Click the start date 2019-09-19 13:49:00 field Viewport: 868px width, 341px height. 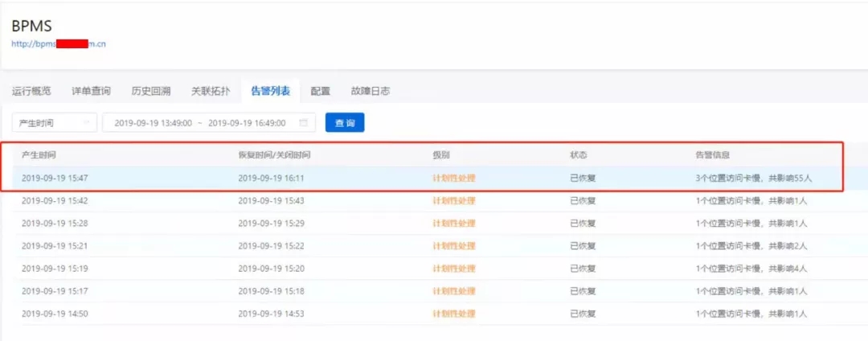(x=153, y=123)
